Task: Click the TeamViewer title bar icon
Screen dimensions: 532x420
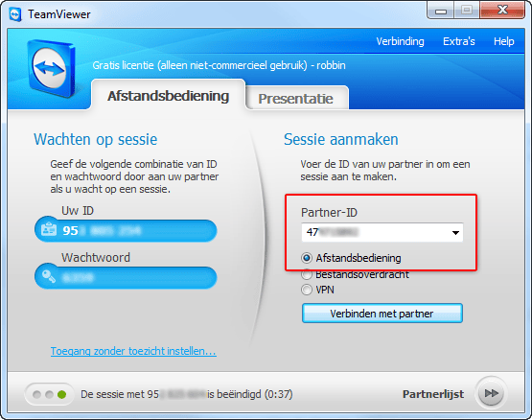Action: 15,14
